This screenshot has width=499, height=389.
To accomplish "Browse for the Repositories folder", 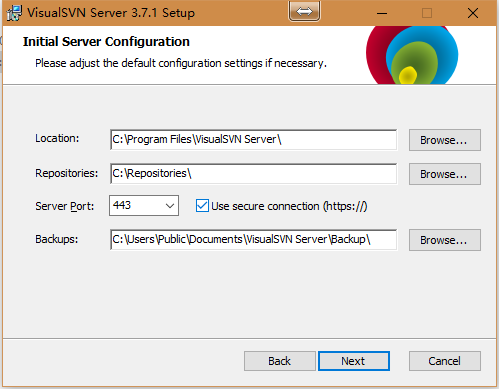I will pos(445,174).
